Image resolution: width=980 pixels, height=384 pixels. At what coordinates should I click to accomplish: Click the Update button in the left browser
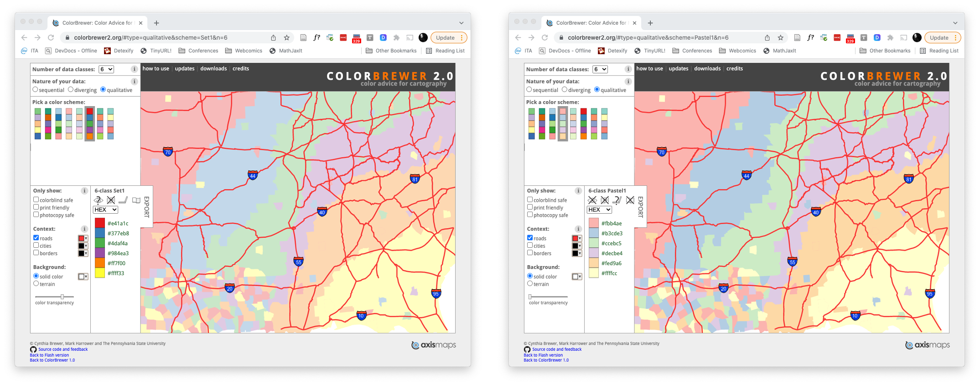tap(445, 38)
